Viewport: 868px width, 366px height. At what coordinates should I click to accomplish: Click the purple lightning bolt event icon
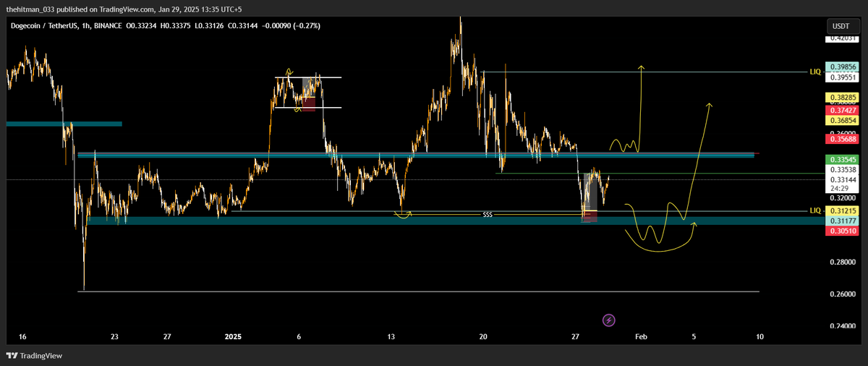click(x=609, y=320)
